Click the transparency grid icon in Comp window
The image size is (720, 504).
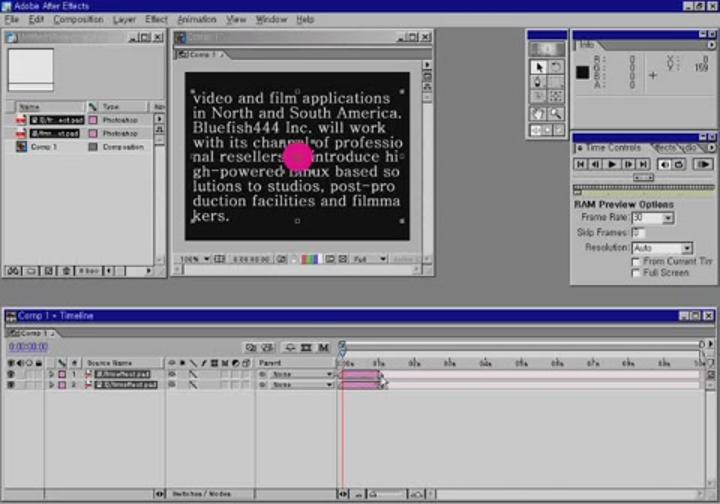(x=343, y=259)
